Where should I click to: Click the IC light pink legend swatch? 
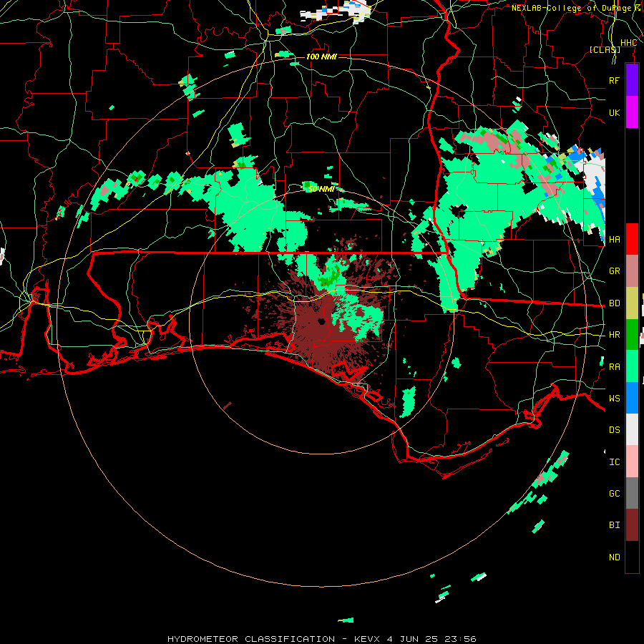632,462
